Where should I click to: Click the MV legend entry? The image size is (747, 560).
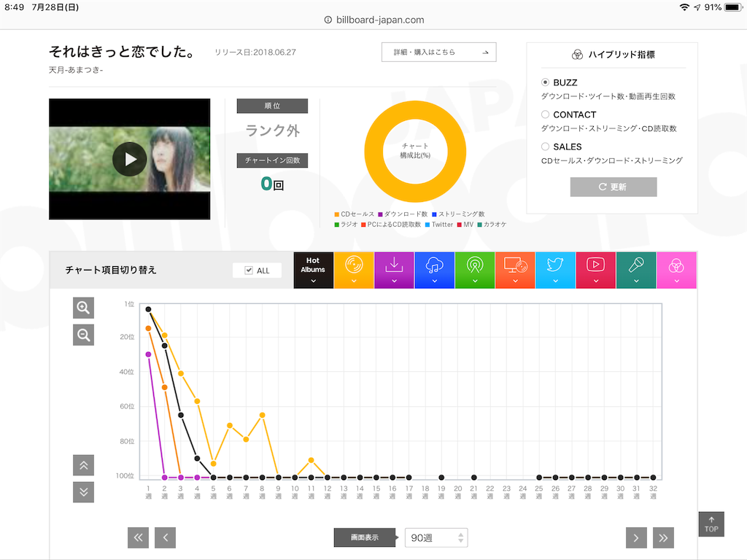click(465, 225)
